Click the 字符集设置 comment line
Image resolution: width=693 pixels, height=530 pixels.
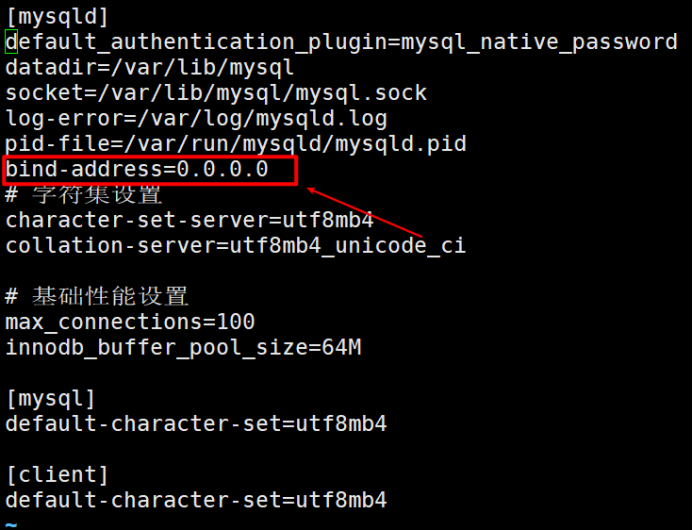tap(84, 195)
